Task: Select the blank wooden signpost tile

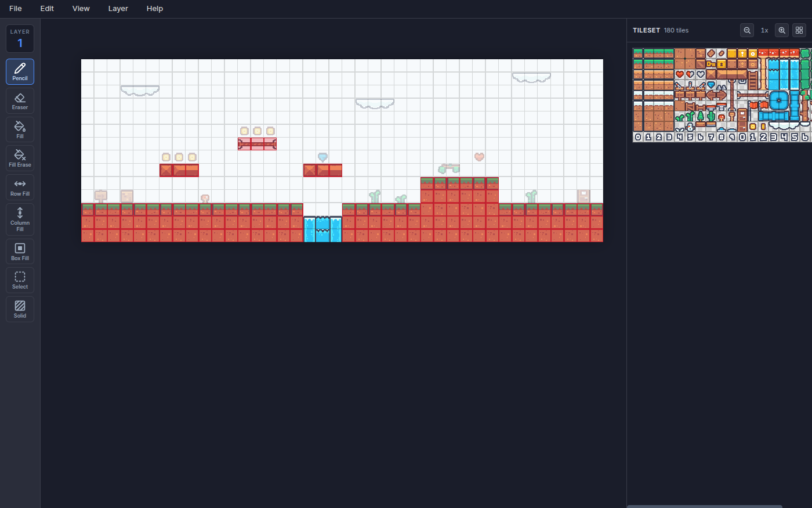Action: [x=701, y=95]
